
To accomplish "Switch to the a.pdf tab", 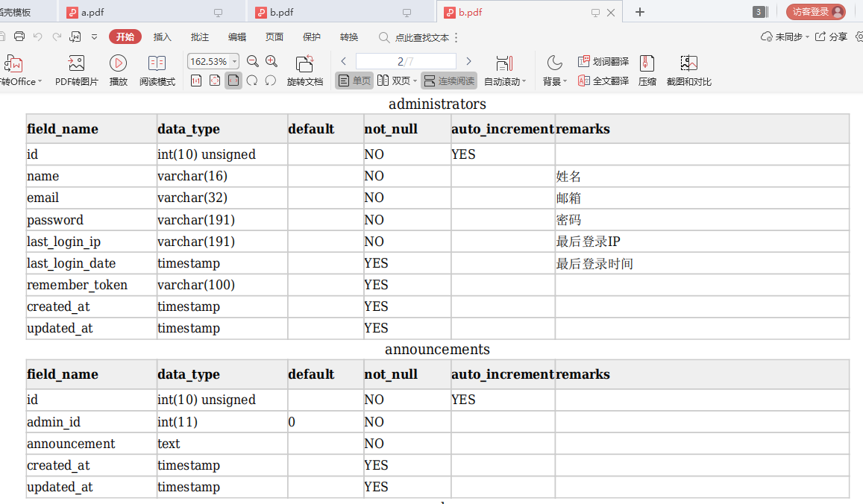I will click(92, 12).
